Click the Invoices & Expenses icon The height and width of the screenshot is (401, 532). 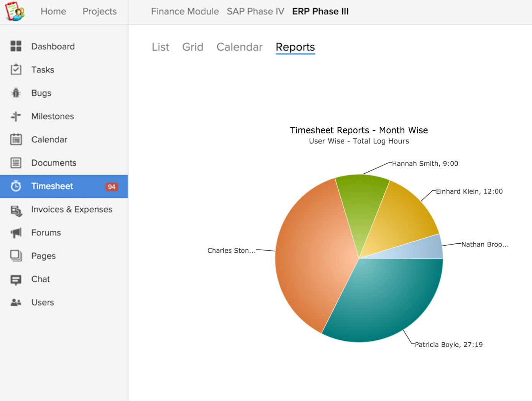click(16, 210)
